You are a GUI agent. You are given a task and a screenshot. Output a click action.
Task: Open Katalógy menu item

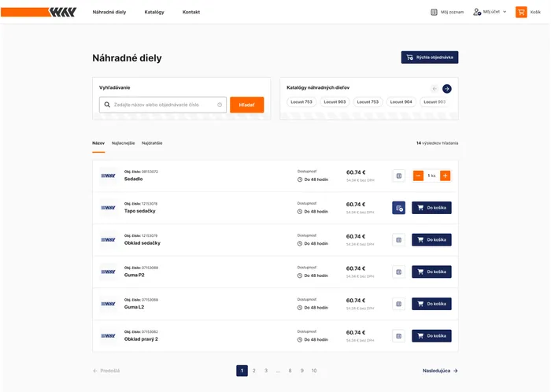click(x=154, y=12)
